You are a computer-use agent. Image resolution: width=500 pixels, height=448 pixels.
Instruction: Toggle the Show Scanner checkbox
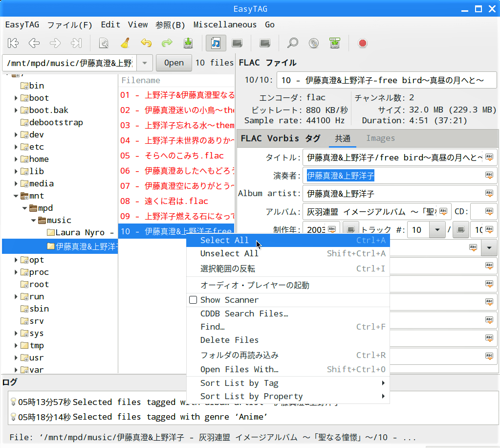coord(193,300)
